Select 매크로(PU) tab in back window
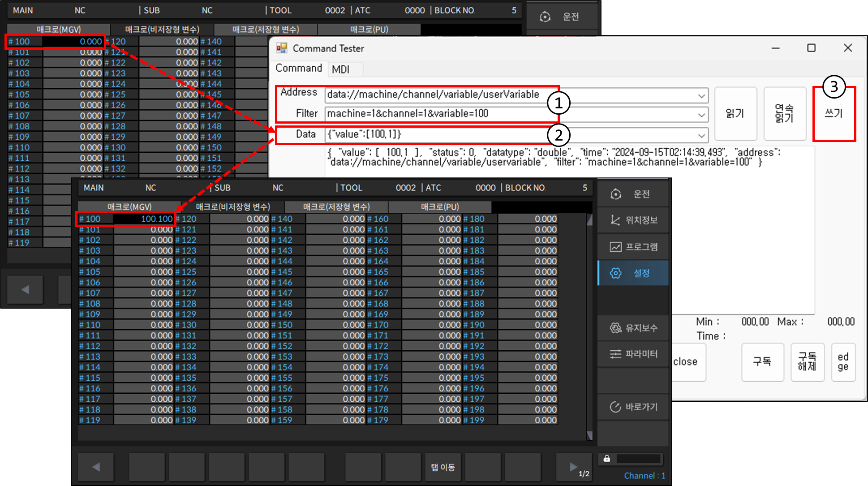868x486 pixels. pos(369,29)
